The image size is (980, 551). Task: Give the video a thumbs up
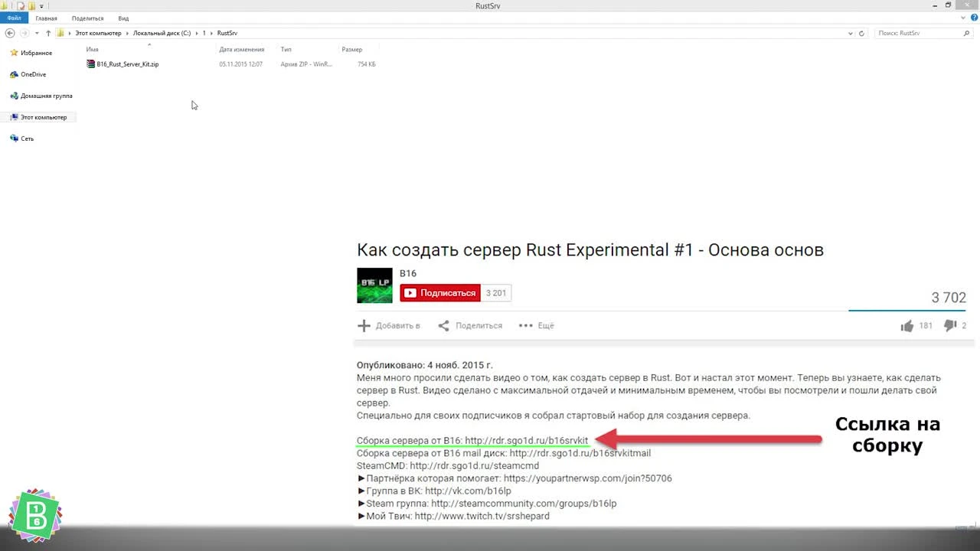tap(910, 325)
